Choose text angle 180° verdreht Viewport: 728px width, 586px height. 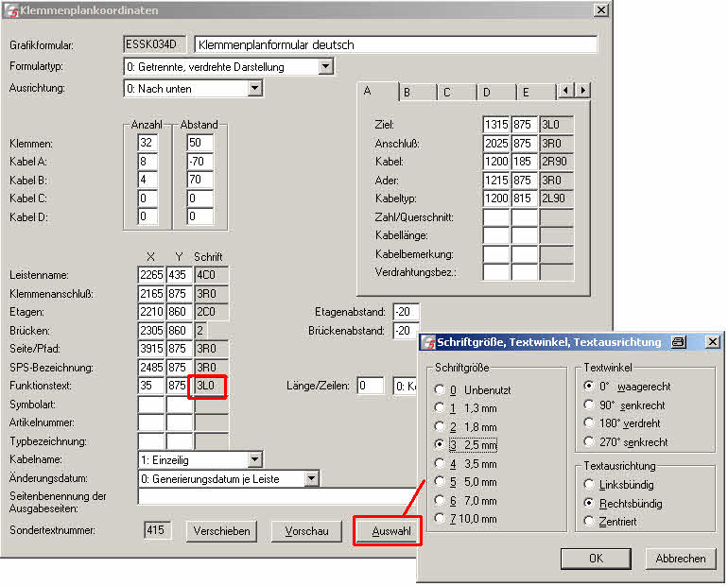(622, 423)
